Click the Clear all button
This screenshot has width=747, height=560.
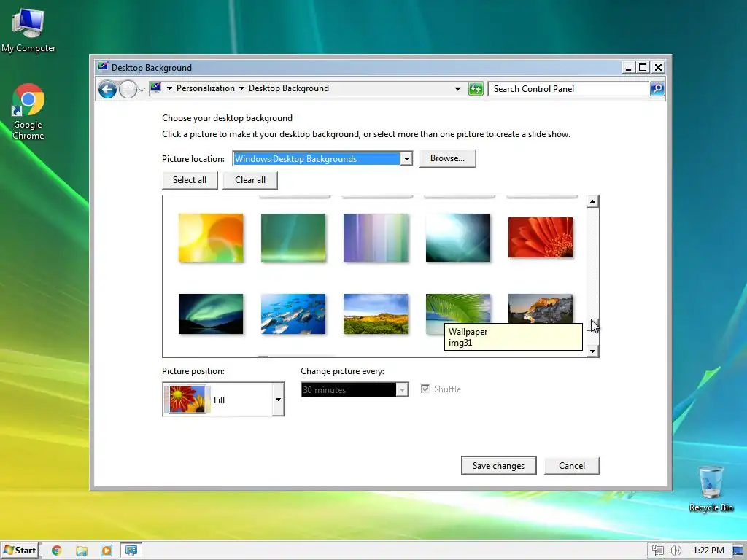[250, 180]
